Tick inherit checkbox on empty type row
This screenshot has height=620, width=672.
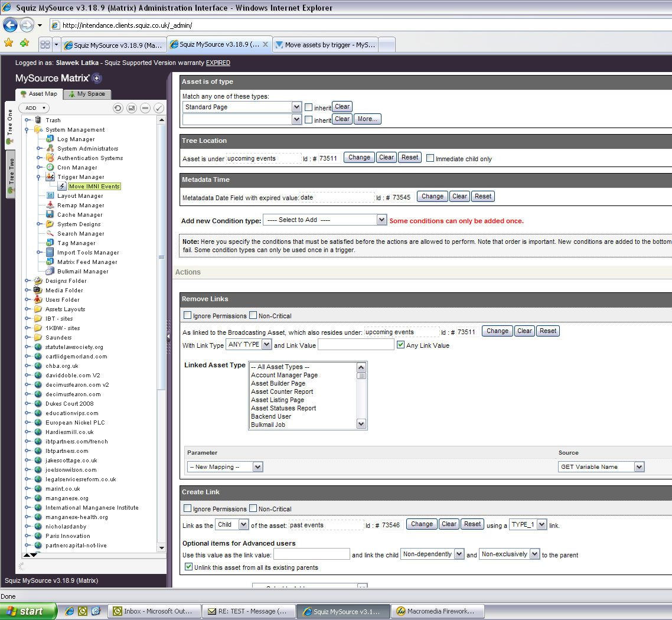[x=309, y=119]
